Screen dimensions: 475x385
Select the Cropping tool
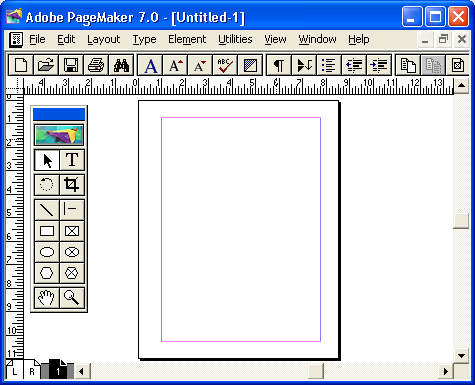click(72, 184)
